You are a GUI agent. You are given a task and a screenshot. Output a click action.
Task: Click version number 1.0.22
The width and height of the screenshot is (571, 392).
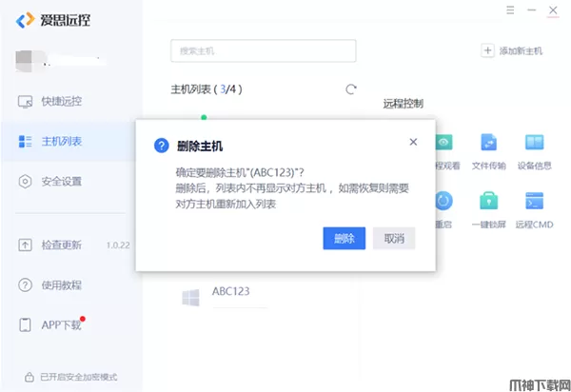point(118,245)
